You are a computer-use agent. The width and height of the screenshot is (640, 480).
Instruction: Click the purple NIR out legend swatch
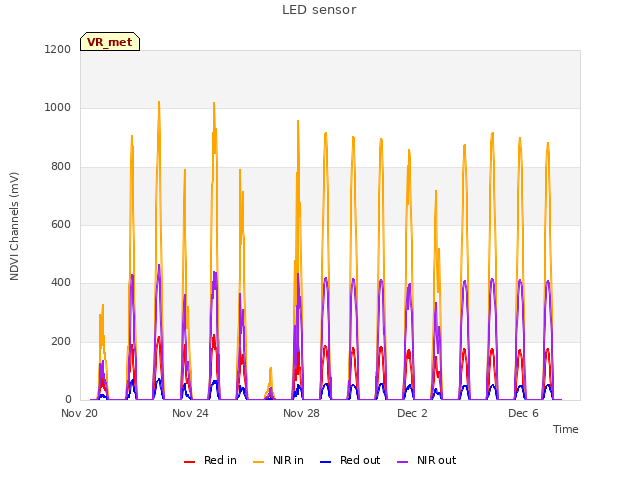402,462
